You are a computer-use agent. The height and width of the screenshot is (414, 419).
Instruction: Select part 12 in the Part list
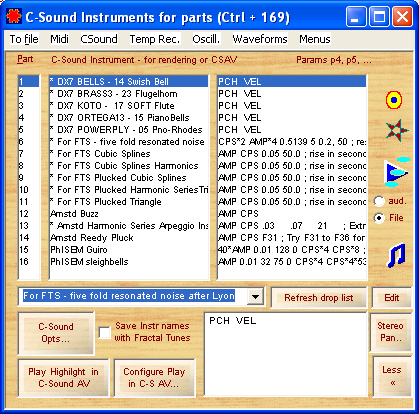tap(29, 214)
